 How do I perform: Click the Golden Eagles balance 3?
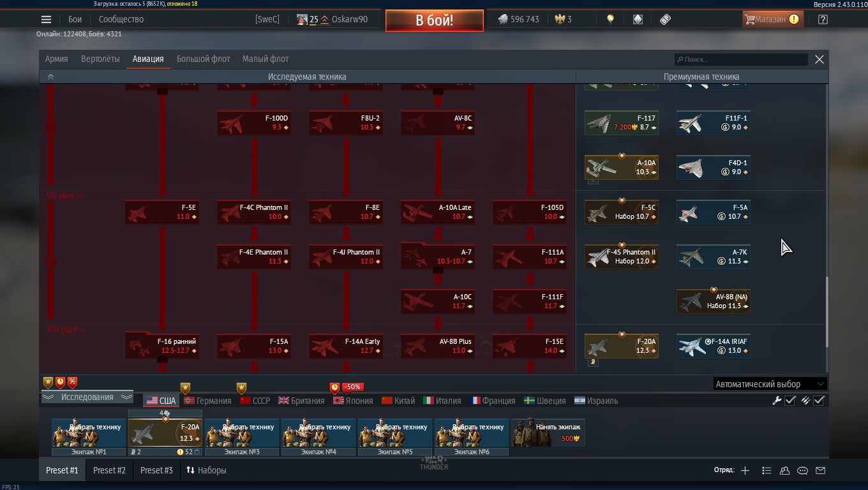point(563,19)
